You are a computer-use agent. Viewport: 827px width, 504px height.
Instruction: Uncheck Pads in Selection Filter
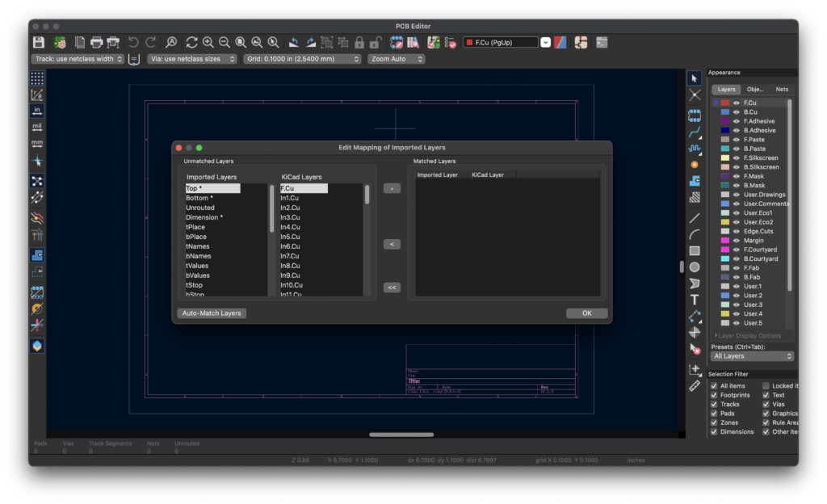point(714,414)
